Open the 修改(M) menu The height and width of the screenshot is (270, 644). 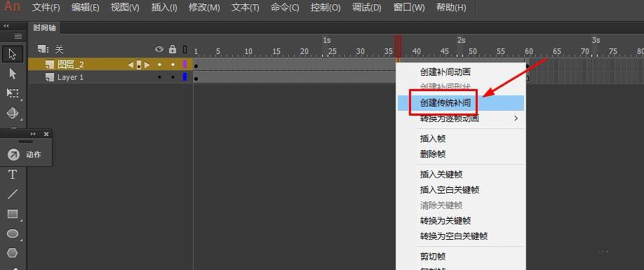coord(204,8)
